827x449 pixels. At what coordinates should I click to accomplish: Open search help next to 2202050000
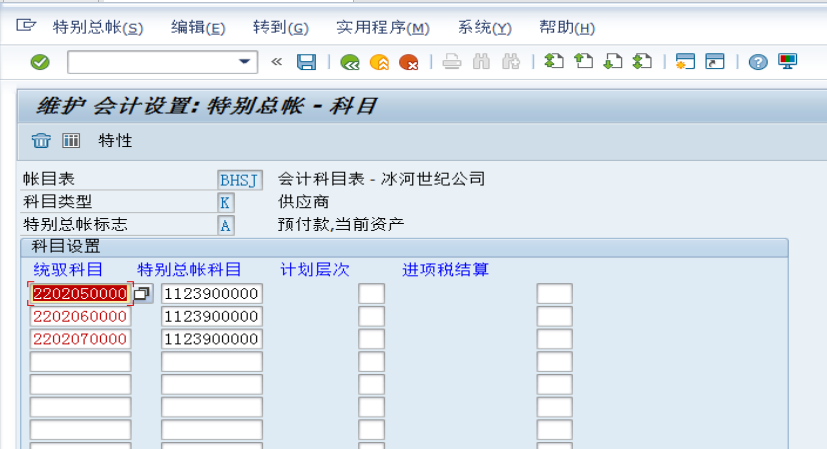coord(142,293)
